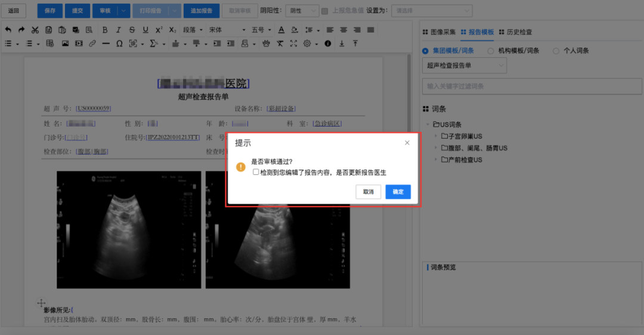Click the 提交 button
Viewport: 644px width, 335px height.
(78, 11)
